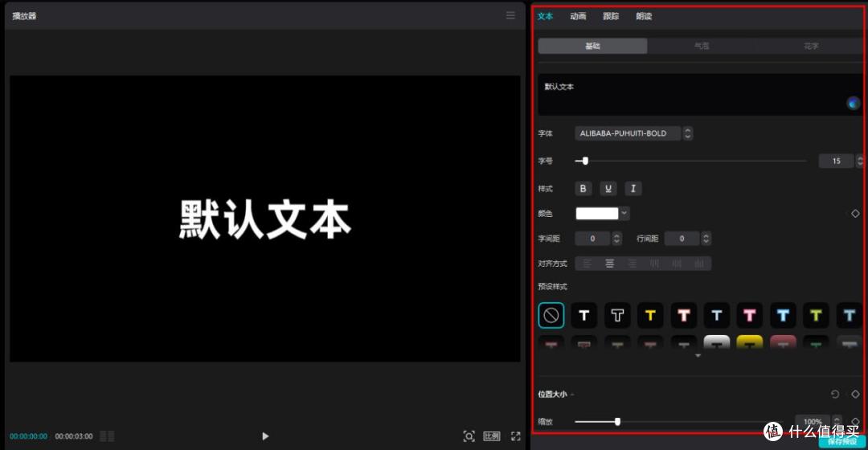The width and height of the screenshot is (868, 450).
Task: Select the 气泡 sub-tab
Action: coord(702,46)
